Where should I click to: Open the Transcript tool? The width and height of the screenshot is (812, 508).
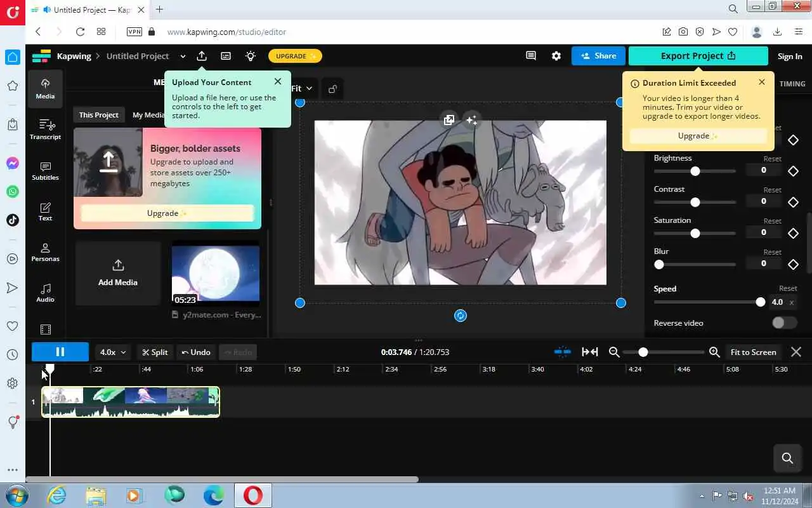point(45,130)
